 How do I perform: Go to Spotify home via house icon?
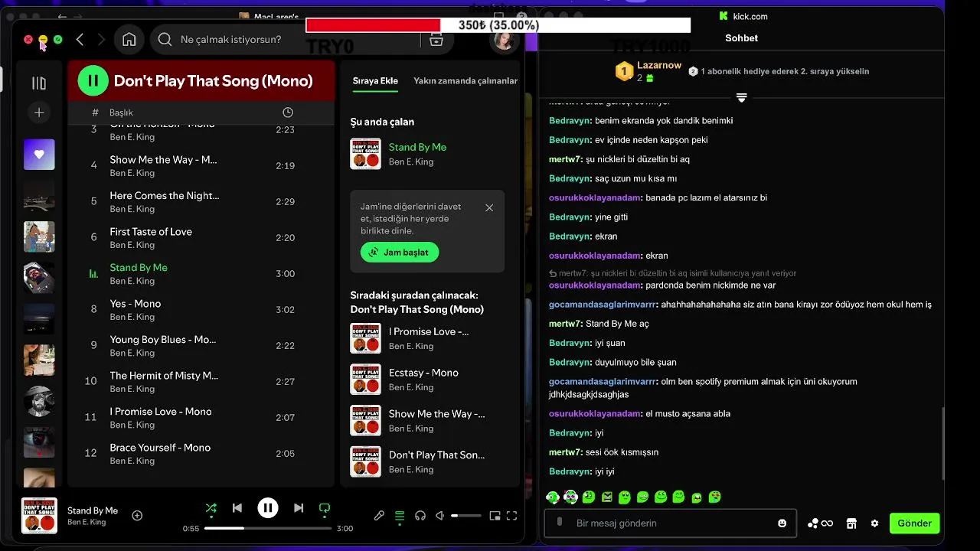point(129,39)
